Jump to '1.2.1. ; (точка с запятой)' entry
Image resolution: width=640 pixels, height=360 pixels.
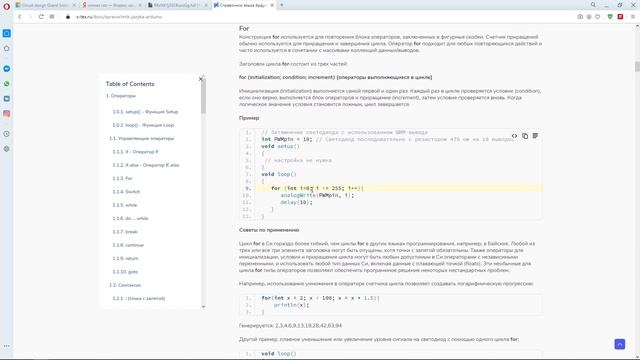point(139,299)
